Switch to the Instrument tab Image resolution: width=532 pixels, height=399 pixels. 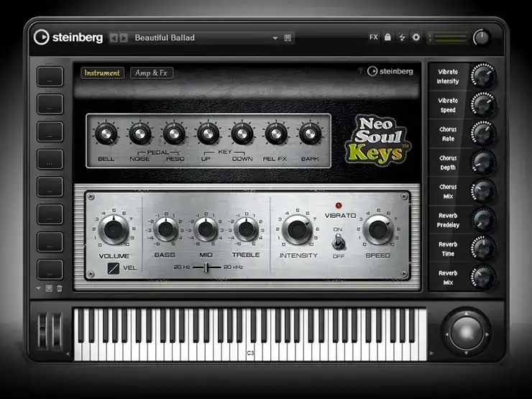coord(102,73)
